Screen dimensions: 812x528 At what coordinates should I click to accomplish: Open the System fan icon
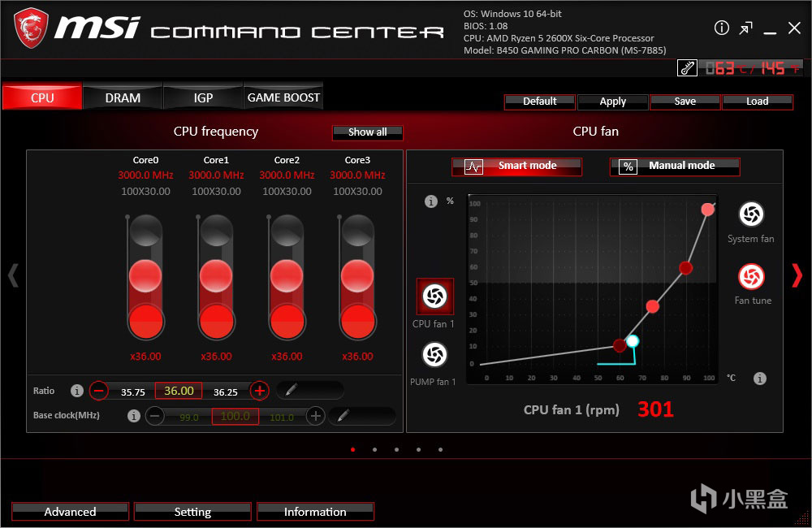pos(751,214)
